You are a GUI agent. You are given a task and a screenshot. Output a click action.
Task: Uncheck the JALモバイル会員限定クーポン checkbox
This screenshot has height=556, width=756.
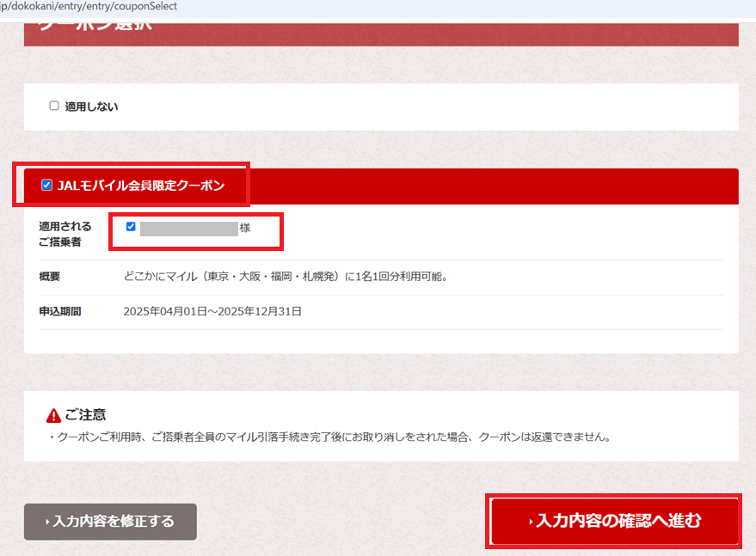tap(46, 186)
